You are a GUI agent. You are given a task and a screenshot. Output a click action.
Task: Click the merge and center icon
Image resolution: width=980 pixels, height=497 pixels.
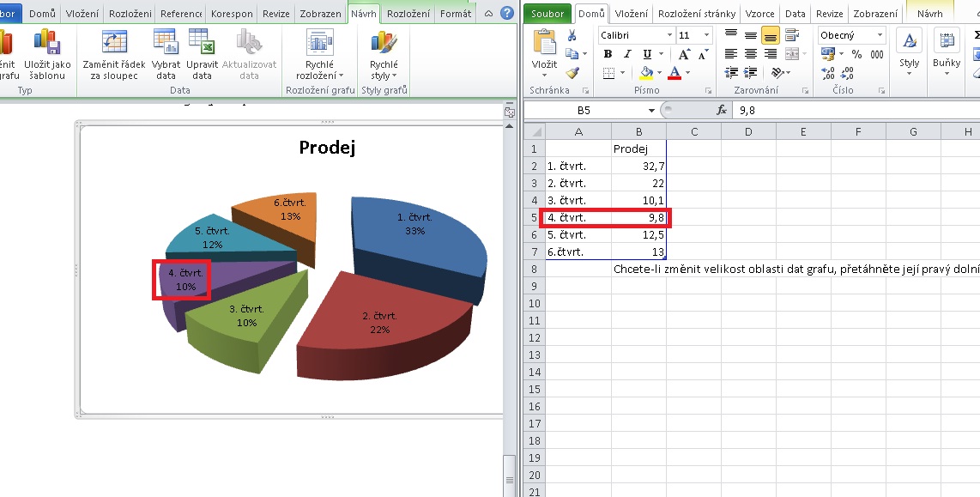tap(791, 54)
